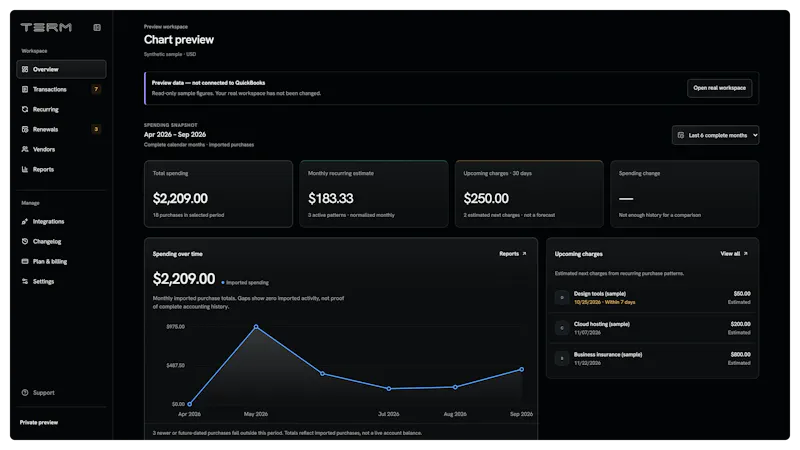Open Overview in the sidebar
This screenshot has height=450, width=800.
61,69
